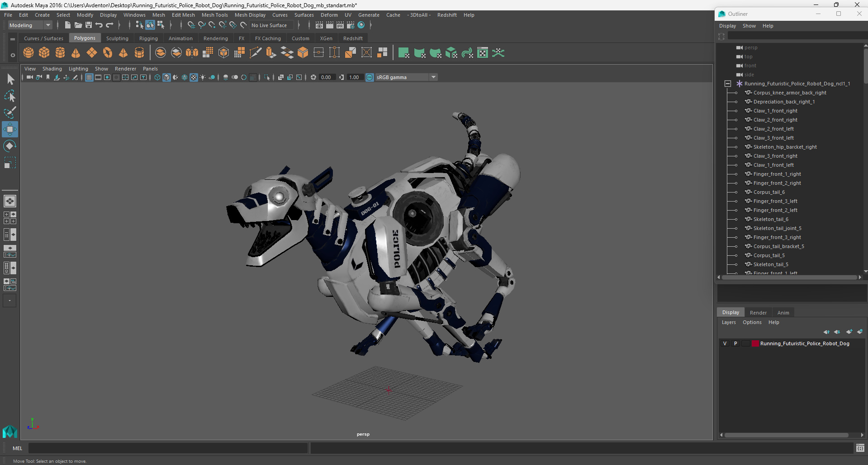Collapse Running_Futuristic_Police_Robot_Dog_ncl1_1 tree node
This screenshot has width=868, height=465.
[728, 84]
